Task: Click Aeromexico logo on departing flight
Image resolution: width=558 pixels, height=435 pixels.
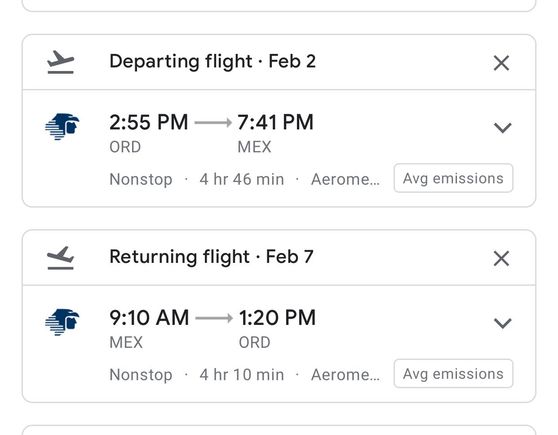Action: click(x=62, y=127)
